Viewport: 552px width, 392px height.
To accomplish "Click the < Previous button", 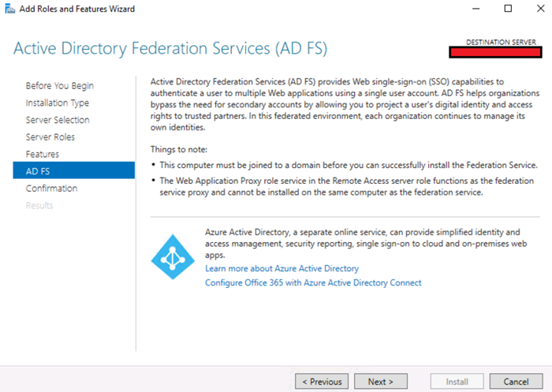I will 322,382.
